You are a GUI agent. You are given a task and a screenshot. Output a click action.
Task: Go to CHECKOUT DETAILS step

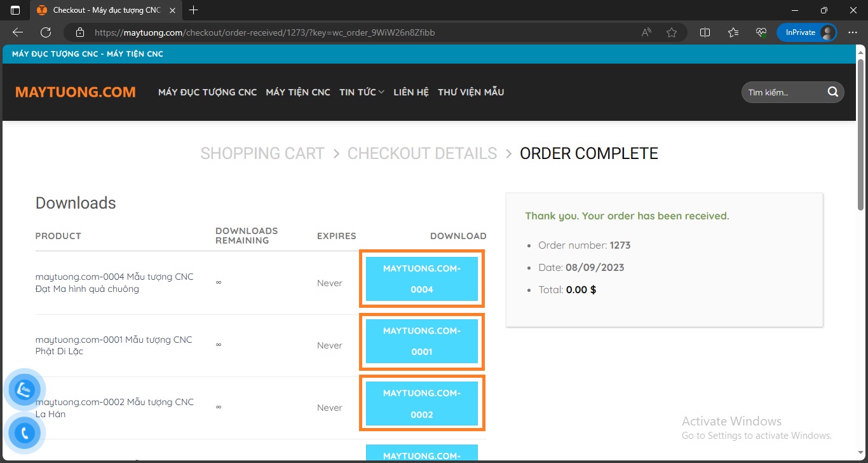(422, 153)
